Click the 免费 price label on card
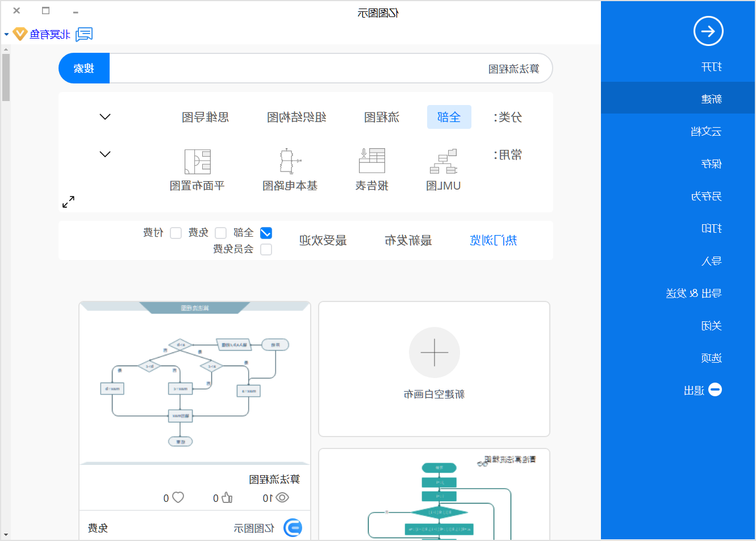756x541 pixels. 98,528
